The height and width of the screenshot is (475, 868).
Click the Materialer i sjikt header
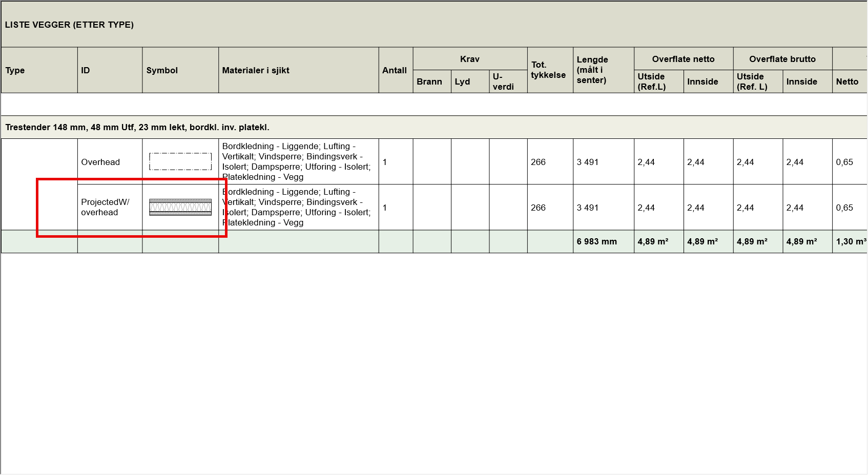[x=256, y=70]
